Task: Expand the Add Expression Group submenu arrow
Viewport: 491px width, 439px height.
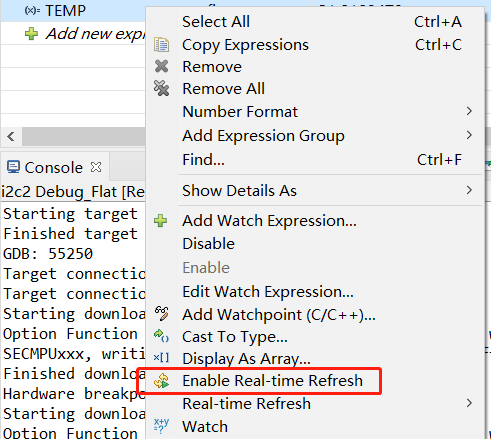Action: click(x=469, y=135)
